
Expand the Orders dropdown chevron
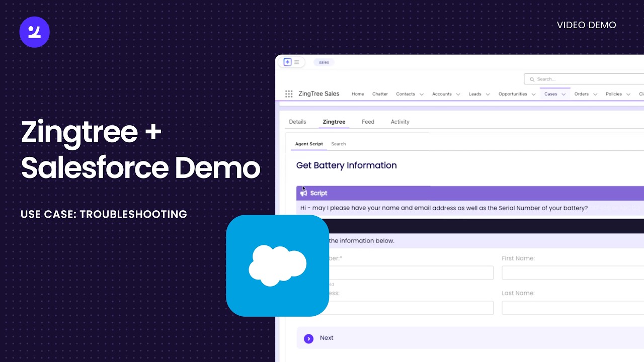point(595,95)
